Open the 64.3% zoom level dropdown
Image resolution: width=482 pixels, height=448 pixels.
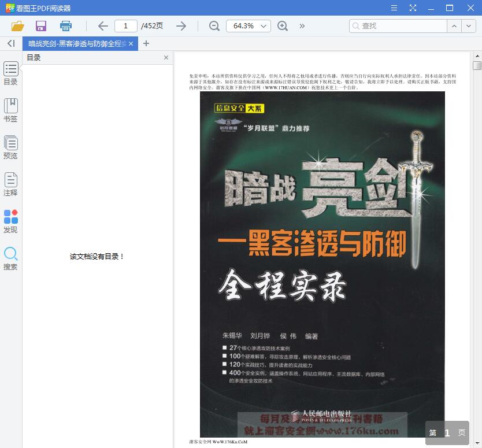[x=249, y=26]
